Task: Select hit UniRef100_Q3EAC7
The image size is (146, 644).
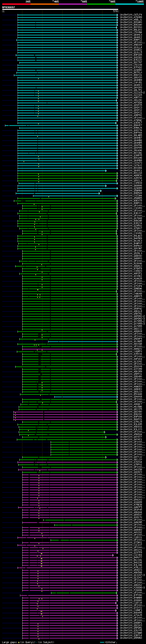Action: click(131, 123)
